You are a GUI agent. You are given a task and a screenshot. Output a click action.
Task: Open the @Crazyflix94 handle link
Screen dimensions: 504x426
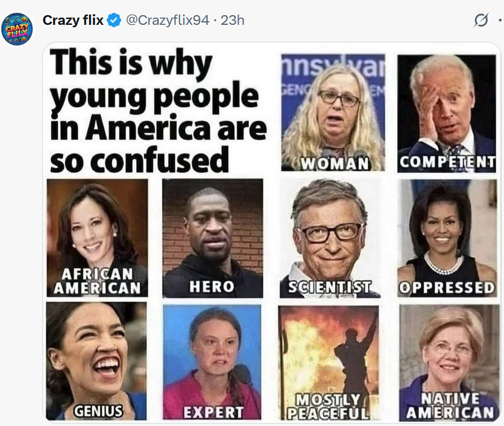tap(167, 21)
